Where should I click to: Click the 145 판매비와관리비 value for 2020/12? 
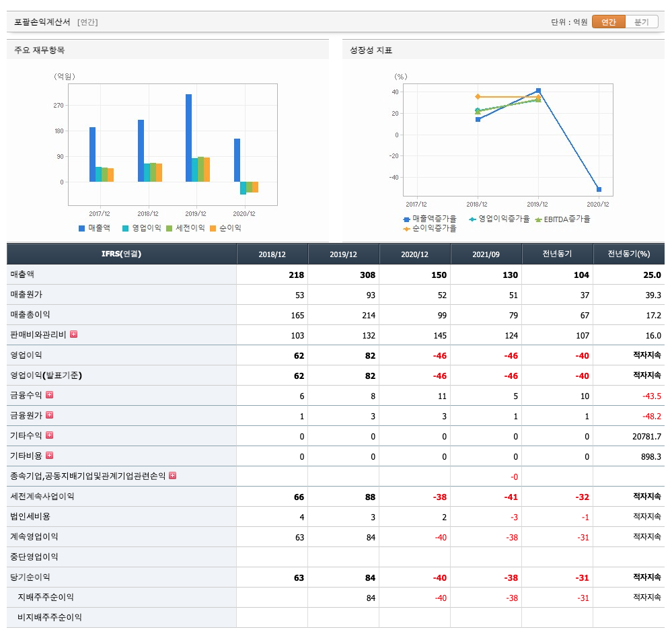pyautogui.click(x=440, y=335)
